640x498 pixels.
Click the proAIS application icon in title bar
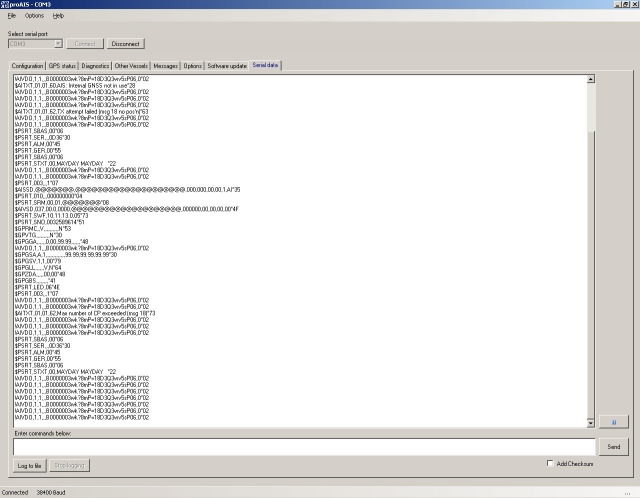click(x=6, y=5)
